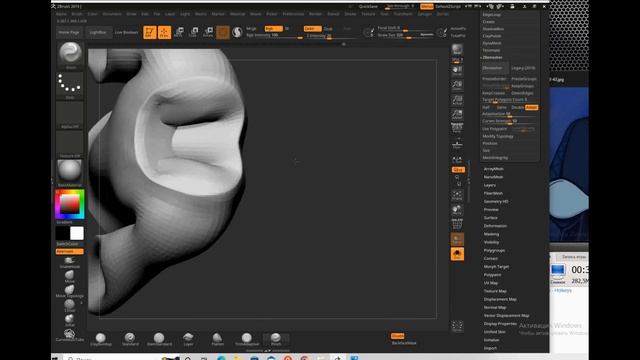Toggle the Zsub button
Viewport: 640px width, 360px height.
point(328,29)
